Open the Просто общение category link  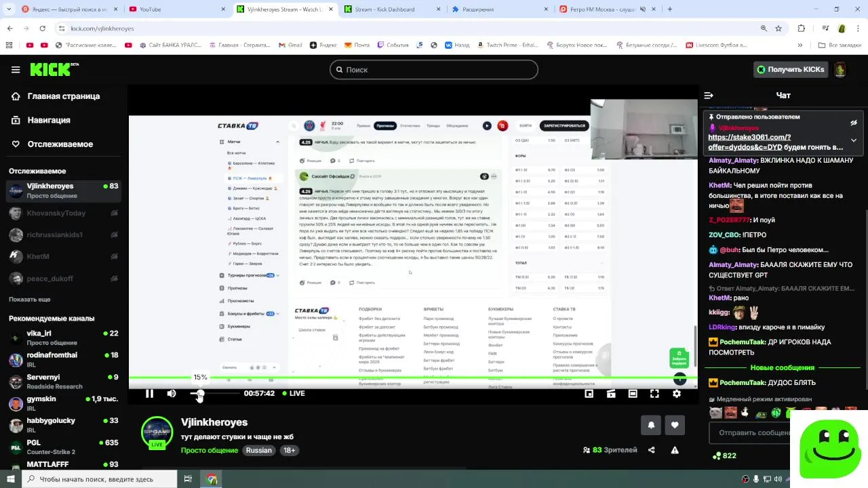point(211,451)
